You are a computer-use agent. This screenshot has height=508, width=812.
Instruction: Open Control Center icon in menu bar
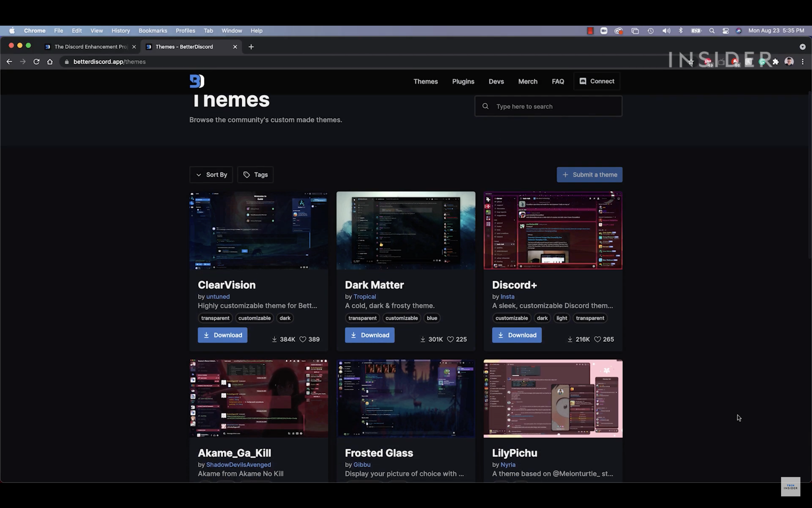coord(725,30)
